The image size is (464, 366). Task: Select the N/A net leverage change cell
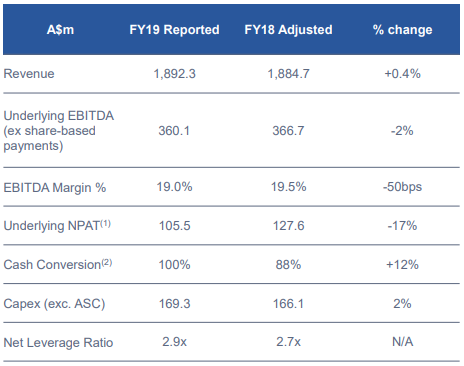(402, 342)
